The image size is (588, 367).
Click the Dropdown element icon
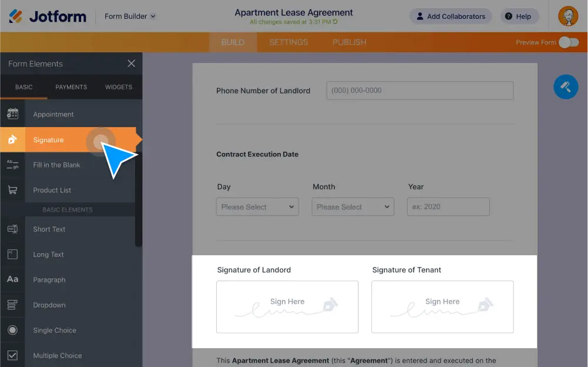click(x=12, y=305)
